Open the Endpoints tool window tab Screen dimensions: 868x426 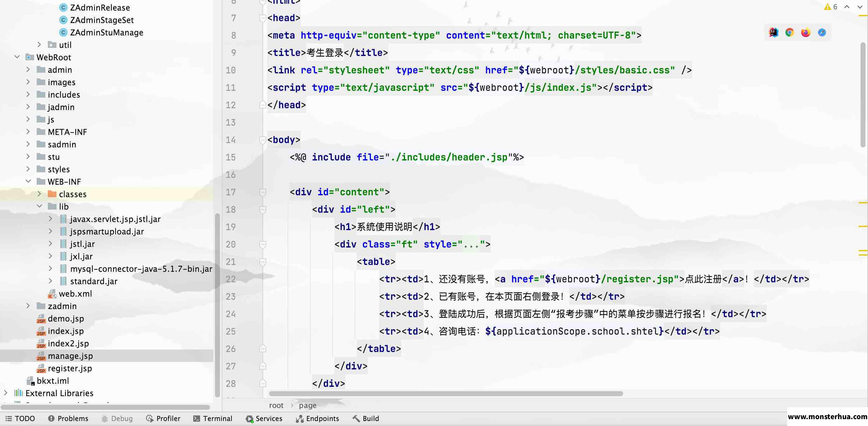point(318,418)
